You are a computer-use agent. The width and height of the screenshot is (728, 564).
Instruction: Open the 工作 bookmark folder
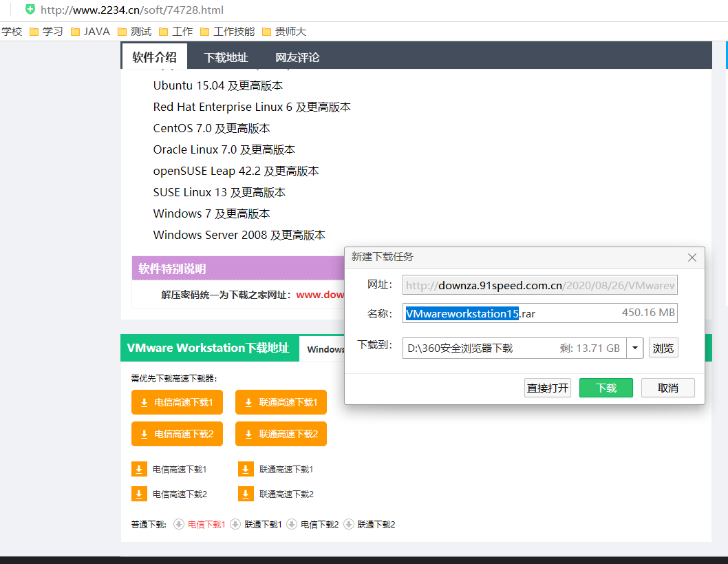pos(175,32)
